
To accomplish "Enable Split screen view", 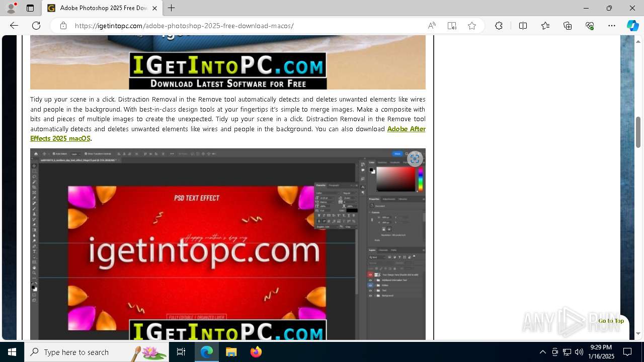I will (523, 26).
